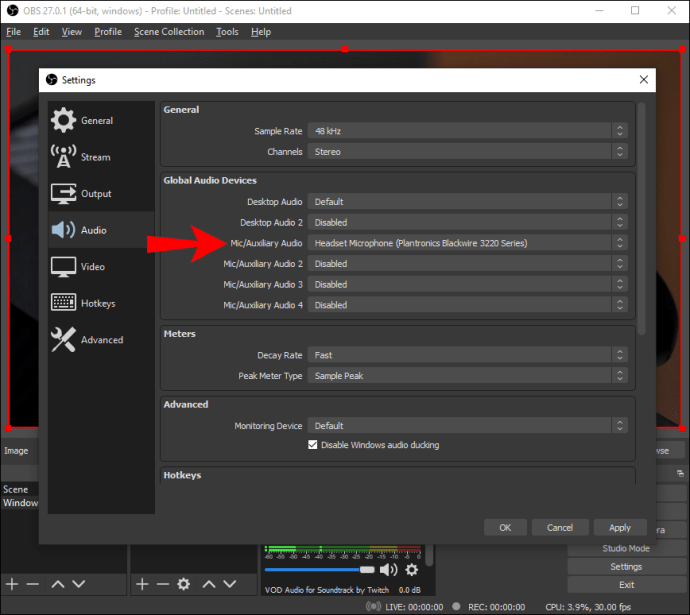
Task: Adjust the VOD Audio volume slider
Action: point(319,570)
